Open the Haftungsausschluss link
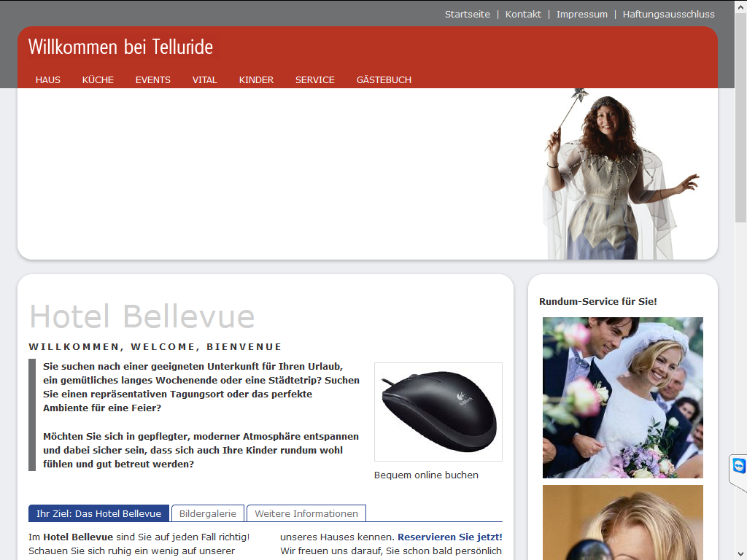 pos(668,15)
